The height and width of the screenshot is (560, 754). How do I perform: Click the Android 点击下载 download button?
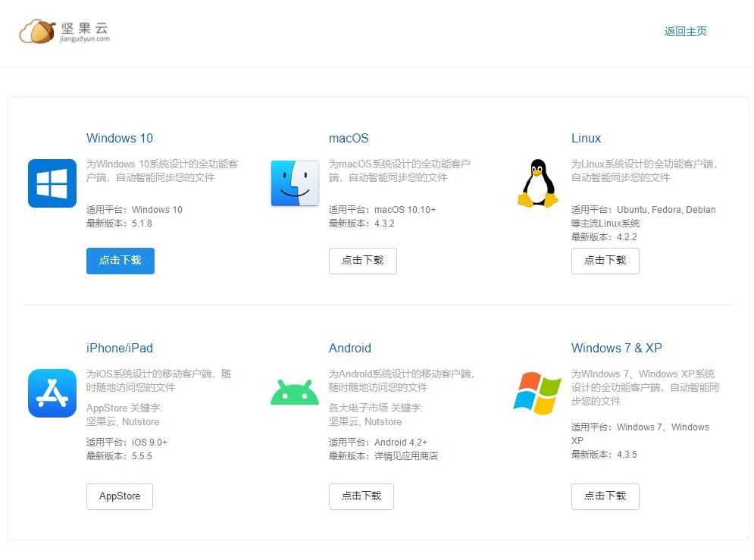pos(361,496)
